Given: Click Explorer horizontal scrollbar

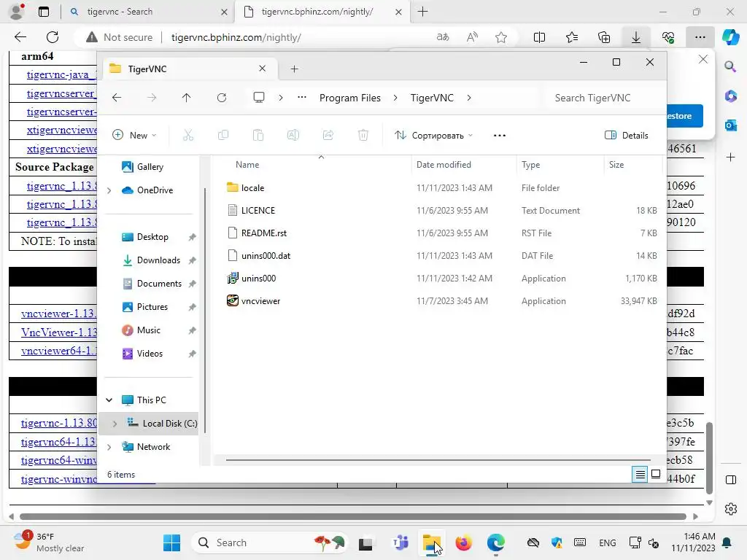Looking at the screenshot, I should coord(438,460).
